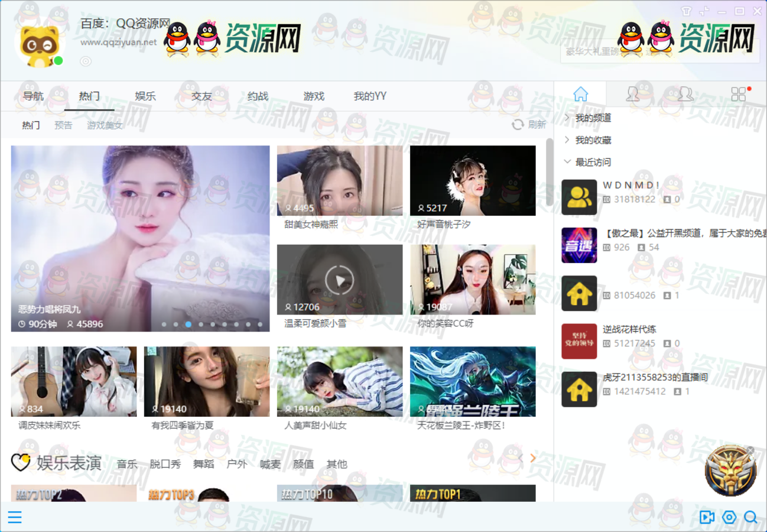Select the highlighted blue carousel dot
The width and height of the screenshot is (767, 532).
tap(188, 324)
